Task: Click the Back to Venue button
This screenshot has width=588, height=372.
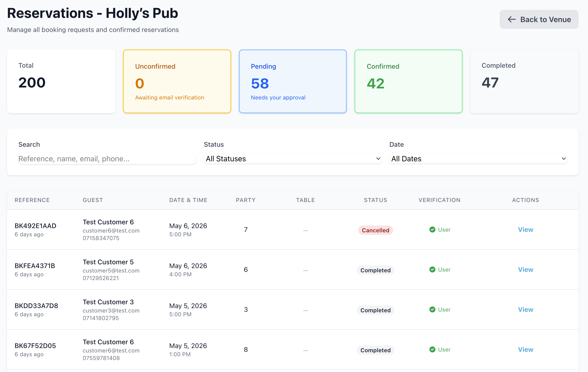Action: [x=539, y=20]
